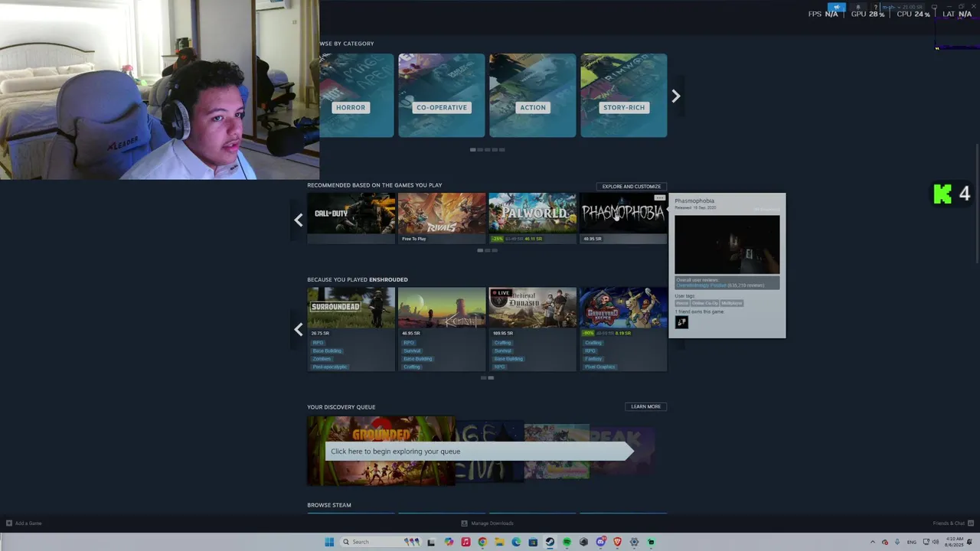The width and height of the screenshot is (980, 551).
Task: Open Friends & Chat
Action: click(x=952, y=523)
